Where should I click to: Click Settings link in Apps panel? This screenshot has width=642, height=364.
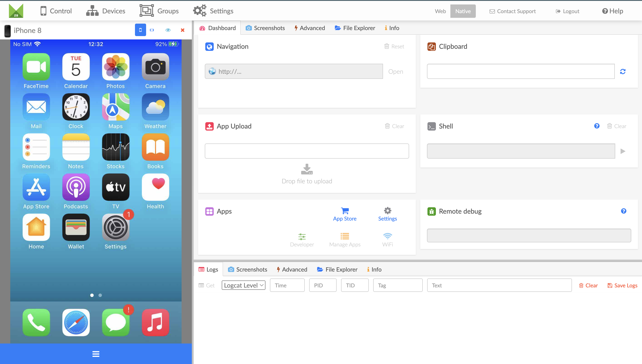point(387,214)
